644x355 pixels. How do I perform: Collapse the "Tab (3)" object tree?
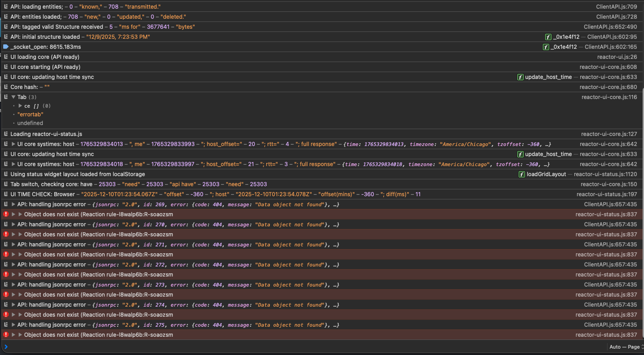pos(13,97)
